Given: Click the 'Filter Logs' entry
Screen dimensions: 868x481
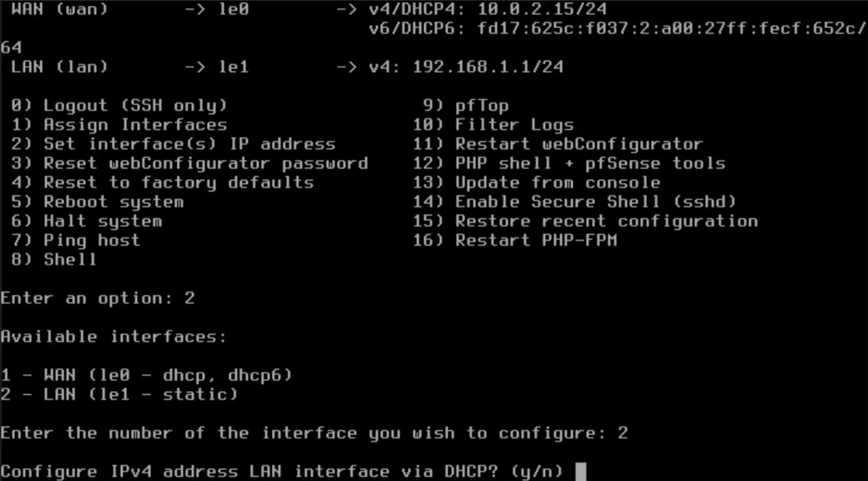Looking at the screenshot, I should click(x=514, y=125).
